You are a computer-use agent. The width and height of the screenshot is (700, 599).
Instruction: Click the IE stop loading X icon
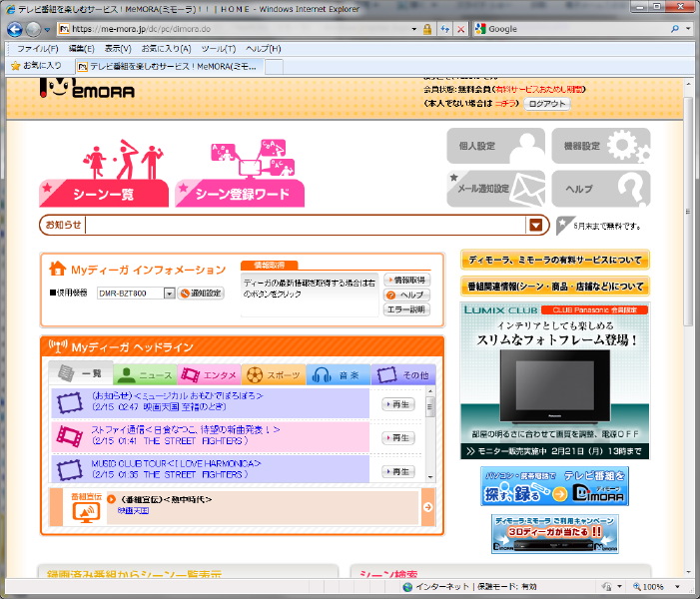pyautogui.click(x=459, y=29)
